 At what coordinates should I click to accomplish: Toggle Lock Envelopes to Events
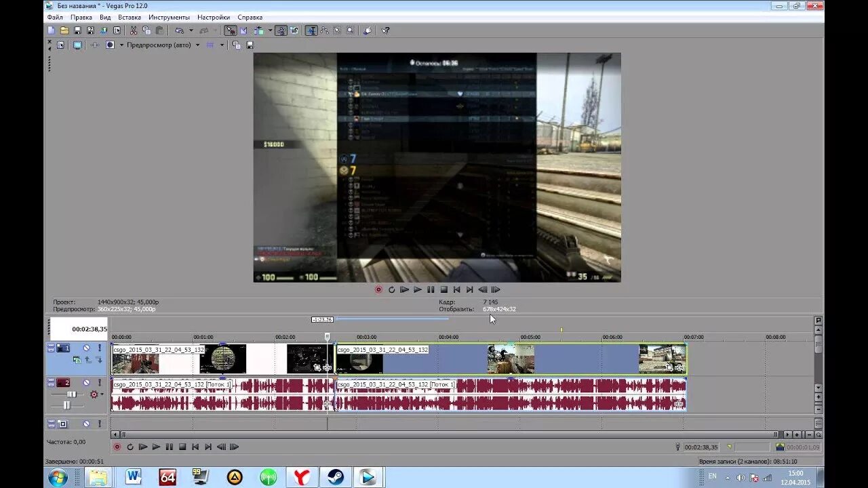(280, 30)
